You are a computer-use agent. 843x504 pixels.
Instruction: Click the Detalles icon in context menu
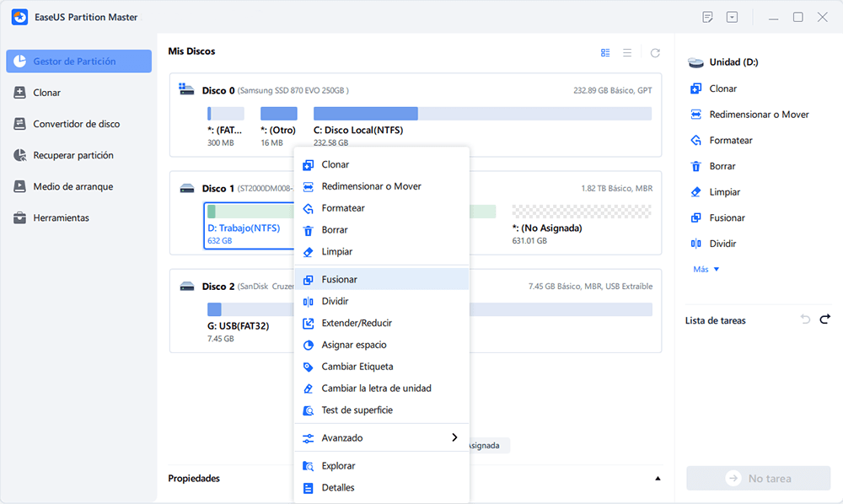pyautogui.click(x=308, y=488)
